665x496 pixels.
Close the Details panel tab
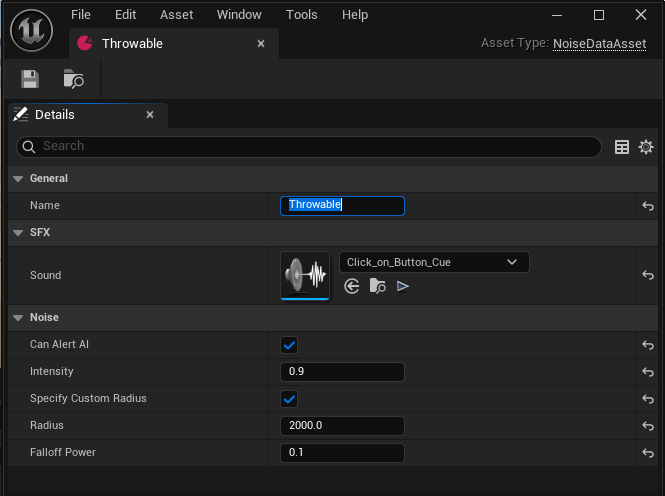point(150,114)
